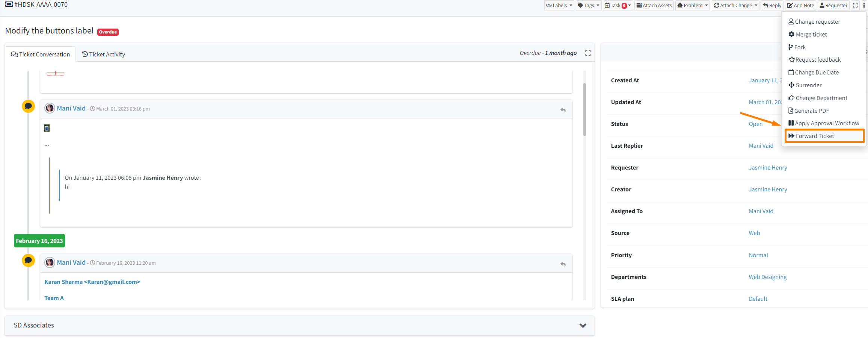Screen dimensions: 868x338
Task: Click the image attachment icon in the message
Action: coord(47,128)
